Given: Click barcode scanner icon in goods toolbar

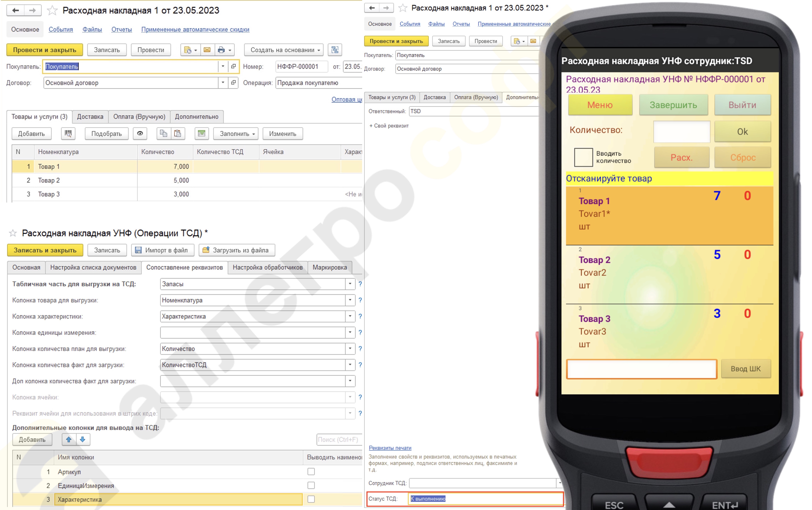Looking at the screenshot, I should pyautogui.click(x=68, y=134).
